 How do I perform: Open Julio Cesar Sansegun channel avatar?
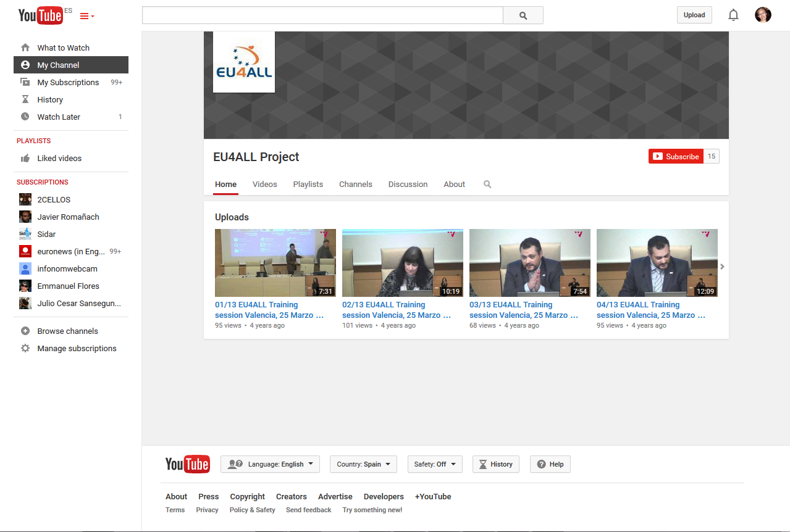(25, 303)
